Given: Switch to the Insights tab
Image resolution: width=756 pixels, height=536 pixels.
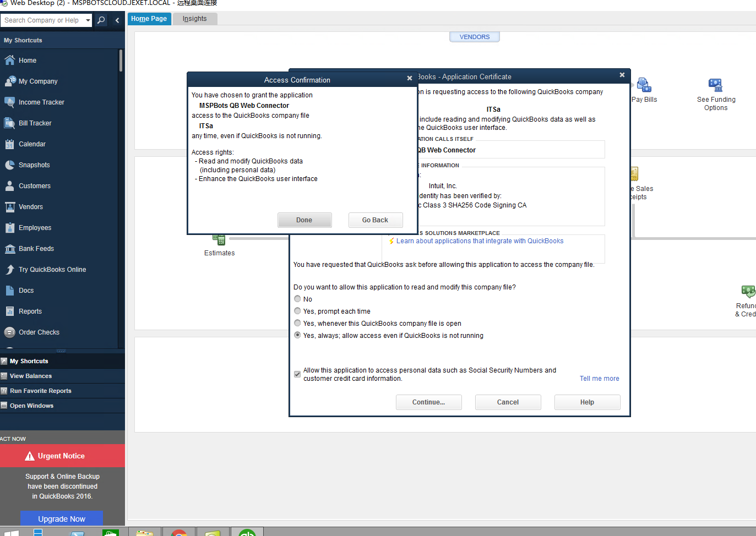Looking at the screenshot, I should click(195, 19).
